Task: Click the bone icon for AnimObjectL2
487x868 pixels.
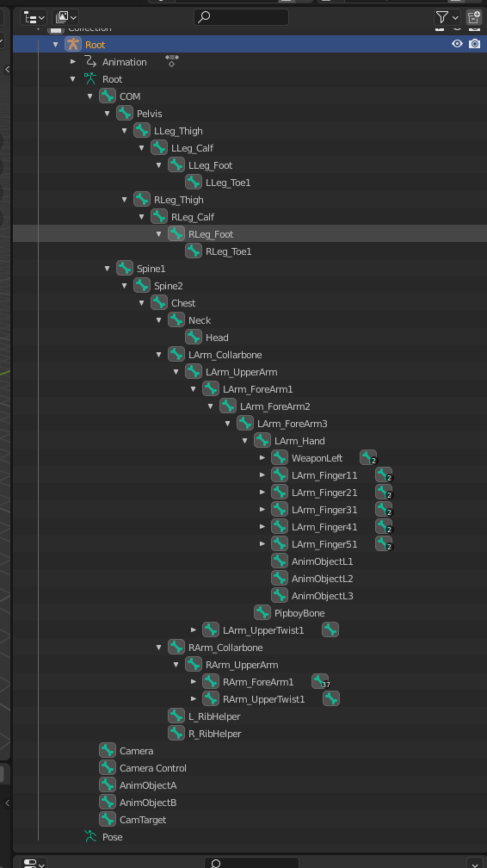Action: tap(280, 578)
